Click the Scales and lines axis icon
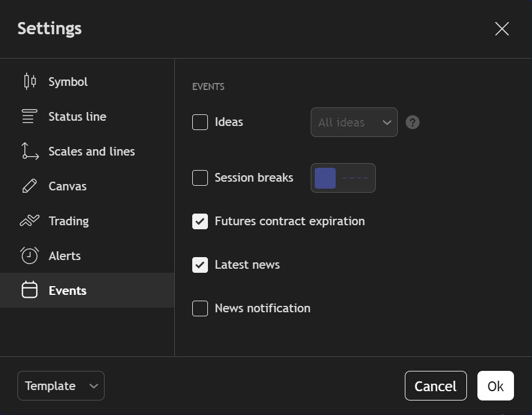Viewport: 532px width, 415px height. click(x=30, y=151)
